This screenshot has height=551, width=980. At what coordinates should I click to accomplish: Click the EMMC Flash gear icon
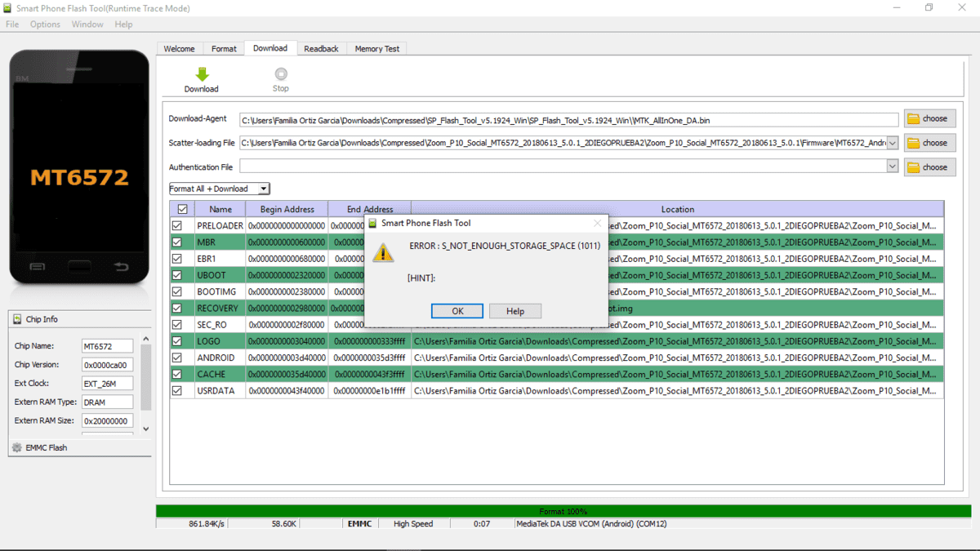pyautogui.click(x=18, y=447)
